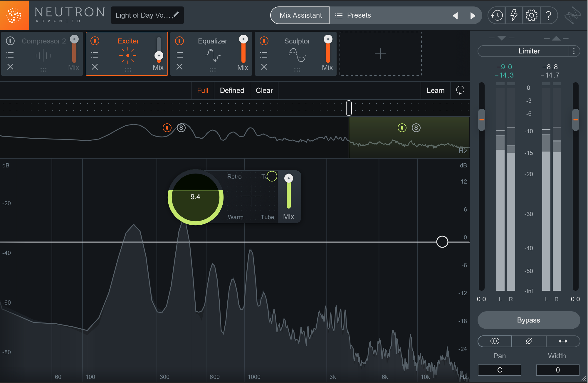Viewport: 588px width, 383px height.
Task: Click the Pan value field C
Action: (500, 370)
